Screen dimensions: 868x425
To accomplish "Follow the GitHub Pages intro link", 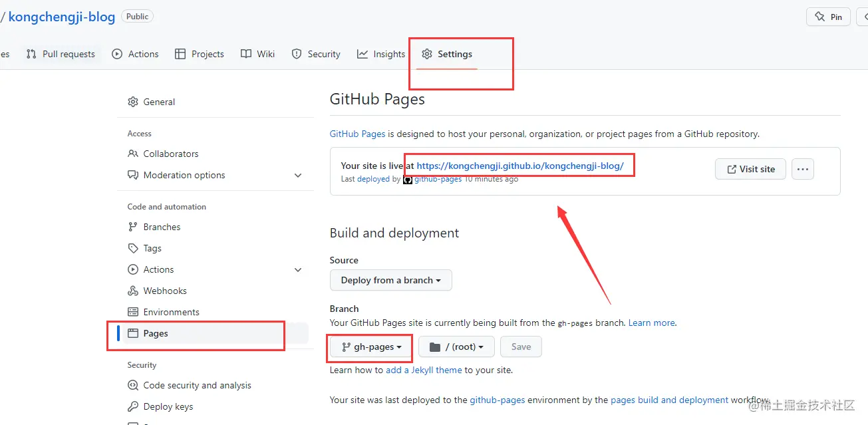I will (357, 134).
